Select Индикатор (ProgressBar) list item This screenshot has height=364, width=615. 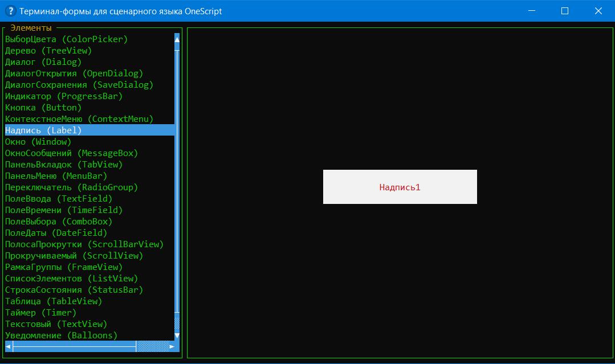pyautogui.click(x=64, y=96)
